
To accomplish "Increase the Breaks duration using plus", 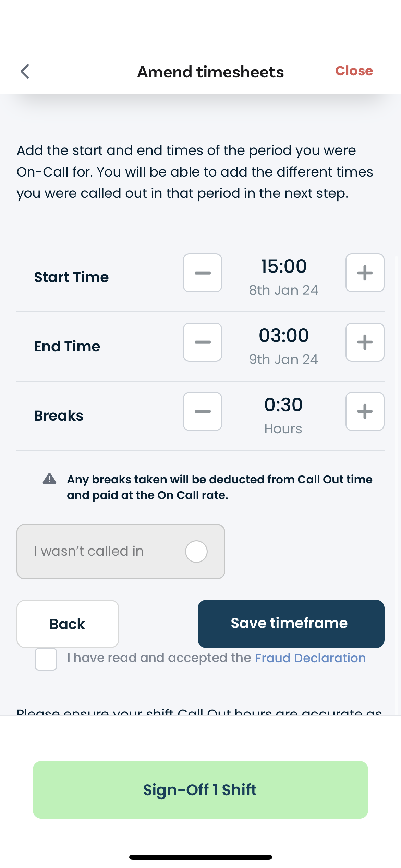I will 365,411.
